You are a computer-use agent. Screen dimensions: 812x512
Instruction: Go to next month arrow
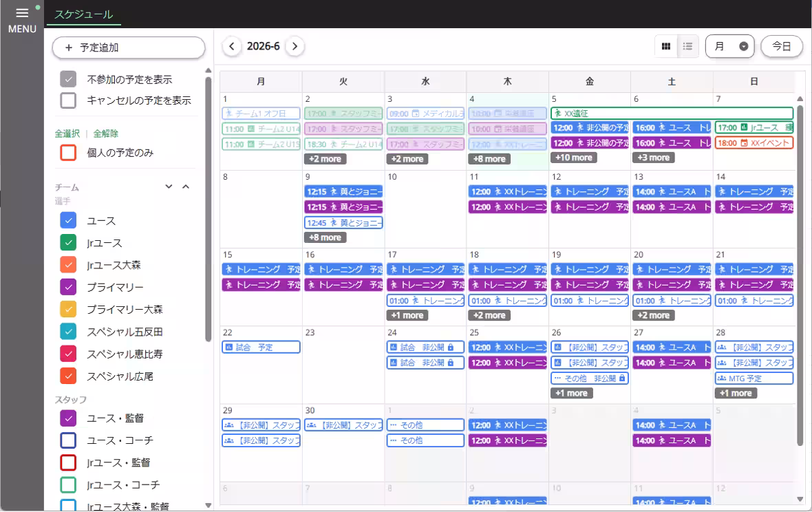coord(295,47)
